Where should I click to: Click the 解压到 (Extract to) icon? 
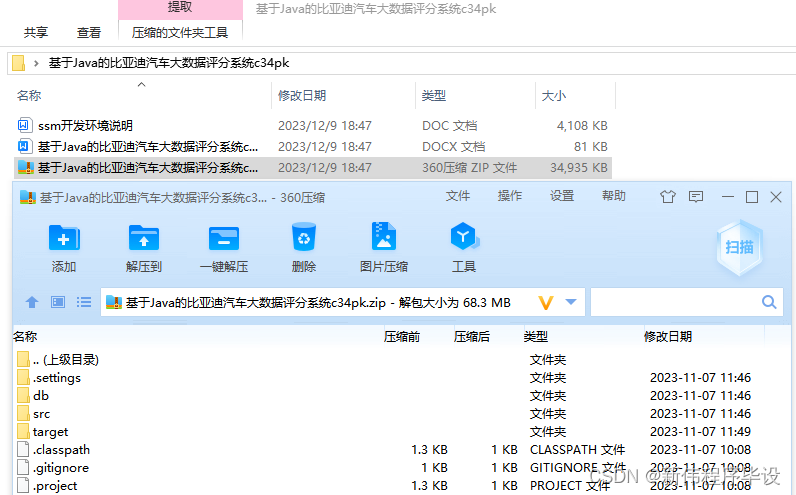coord(144,238)
